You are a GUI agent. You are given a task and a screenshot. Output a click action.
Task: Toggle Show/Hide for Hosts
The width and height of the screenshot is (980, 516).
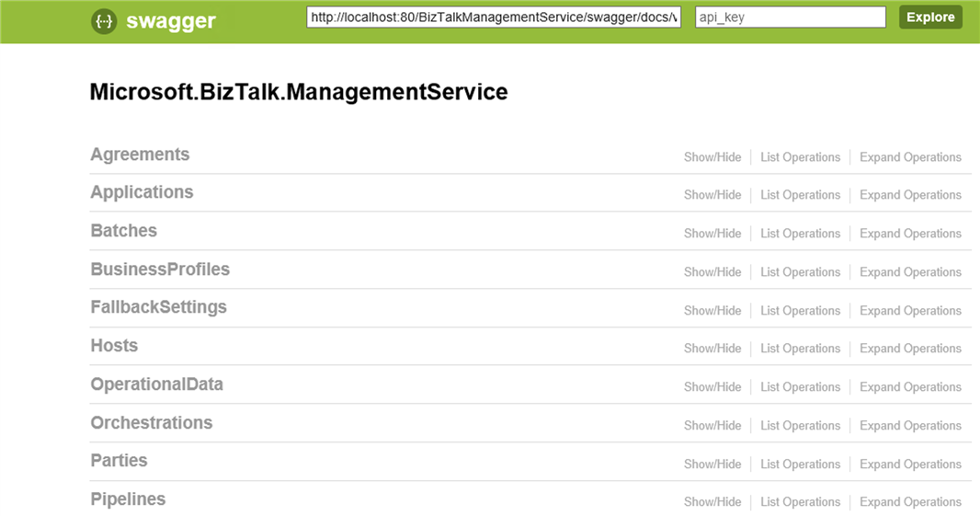tap(712, 349)
